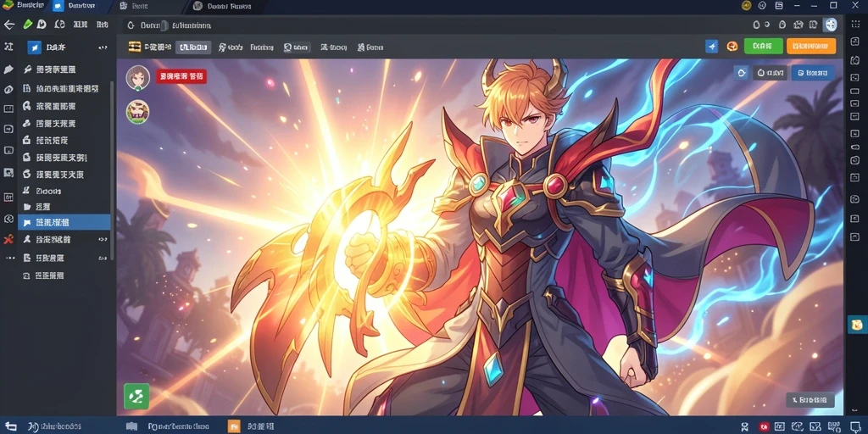Click the striped yellow icon on game toolbar

135,47
